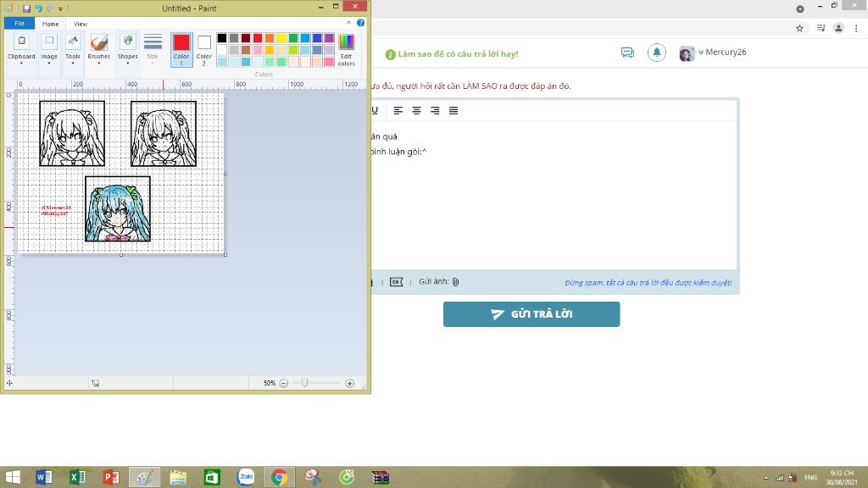Open the Size line thickness dropdown
Image resolution: width=868 pixels, height=488 pixels.
pyautogui.click(x=153, y=49)
